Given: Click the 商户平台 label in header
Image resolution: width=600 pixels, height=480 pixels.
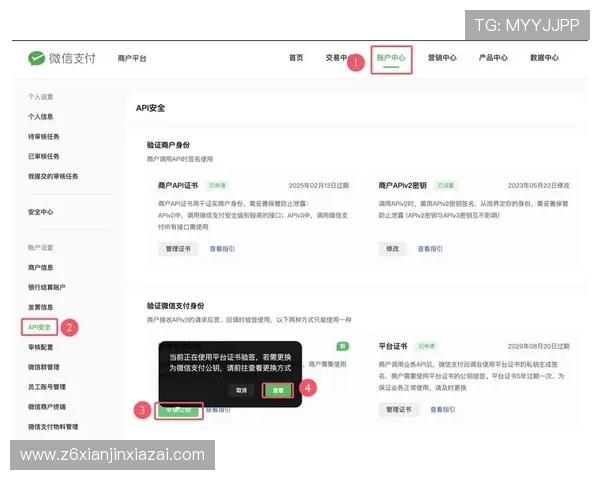Looking at the screenshot, I should (132, 59).
